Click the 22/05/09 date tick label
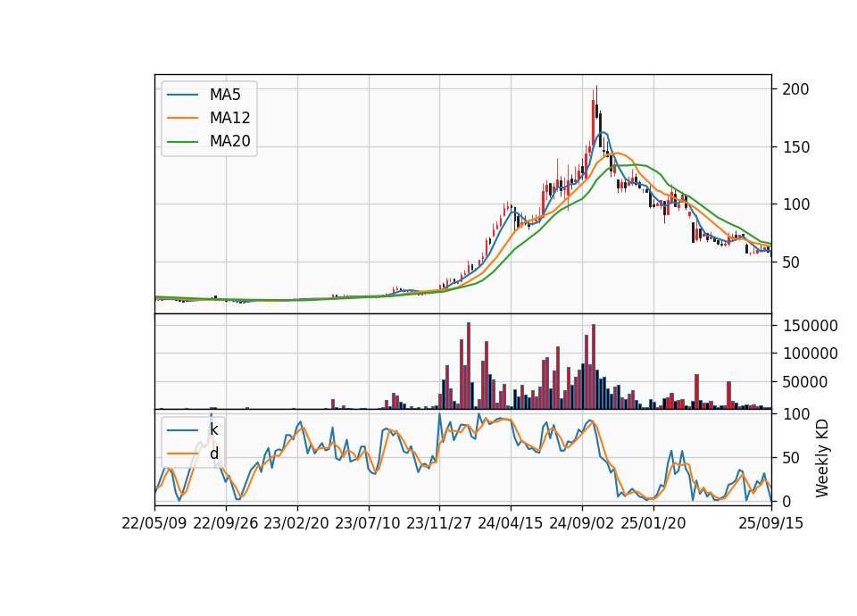The height and width of the screenshot is (616, 857). click(154, 523)
